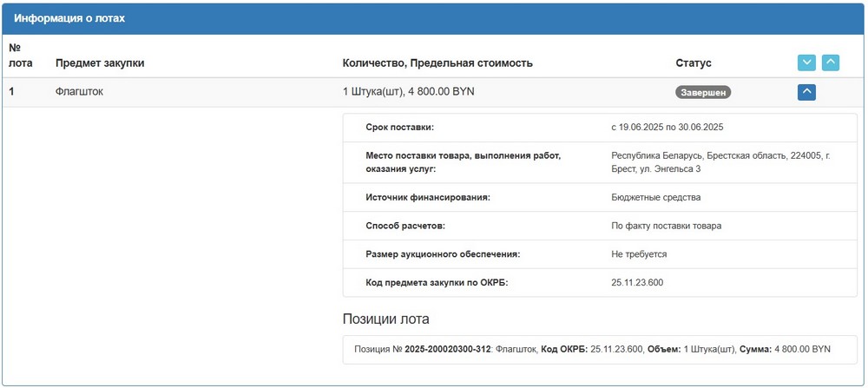Click the 'Завершен' status badge
This screenshot has width=868, height=388.
coord(703,92)
